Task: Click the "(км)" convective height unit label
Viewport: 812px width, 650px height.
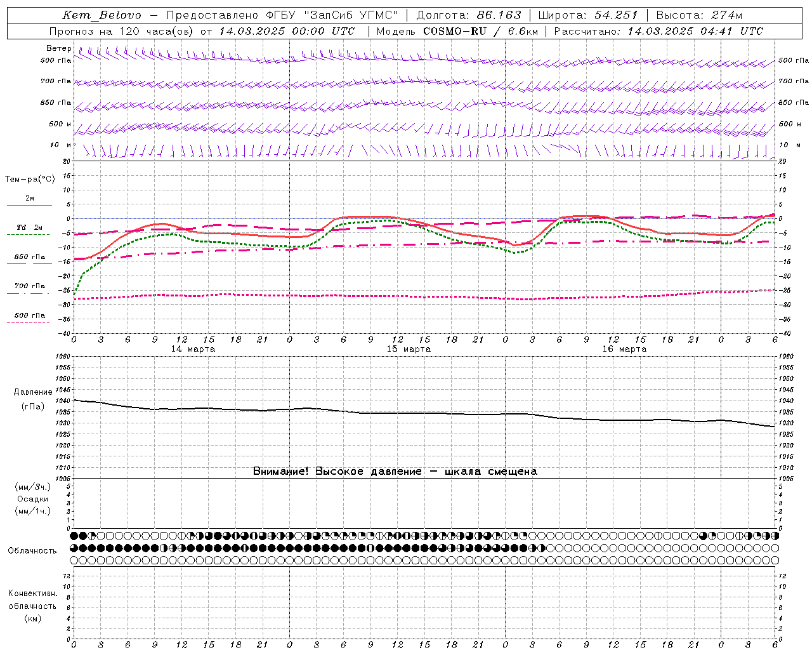Action: pos(32,618)
